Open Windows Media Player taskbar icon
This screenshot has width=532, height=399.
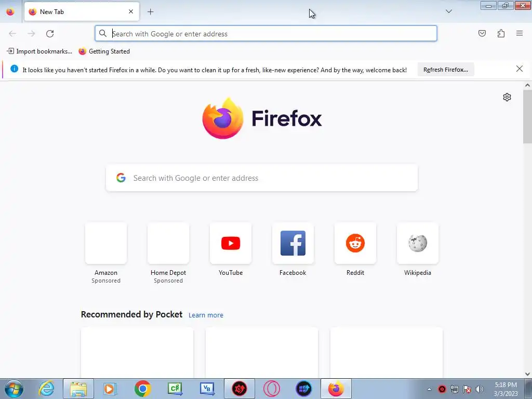110,389
